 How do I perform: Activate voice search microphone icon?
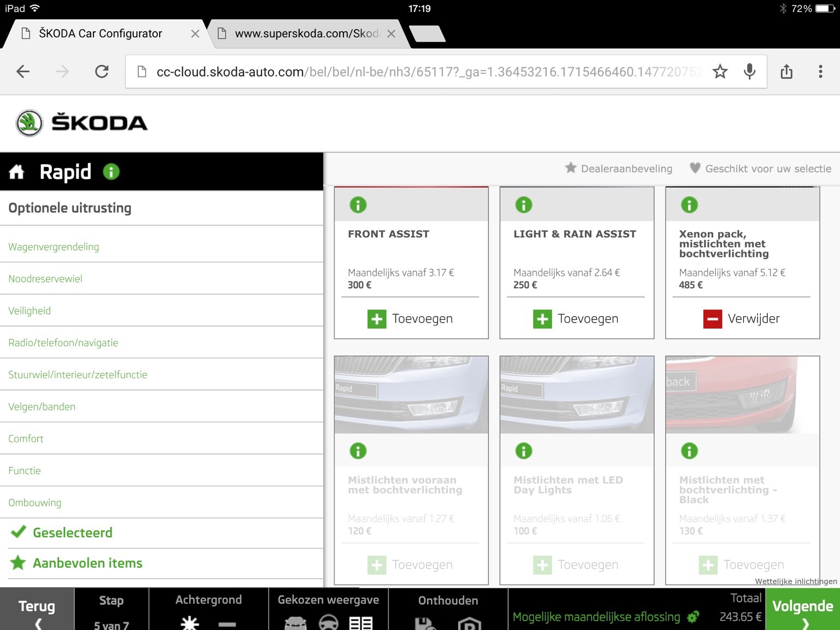750,72
